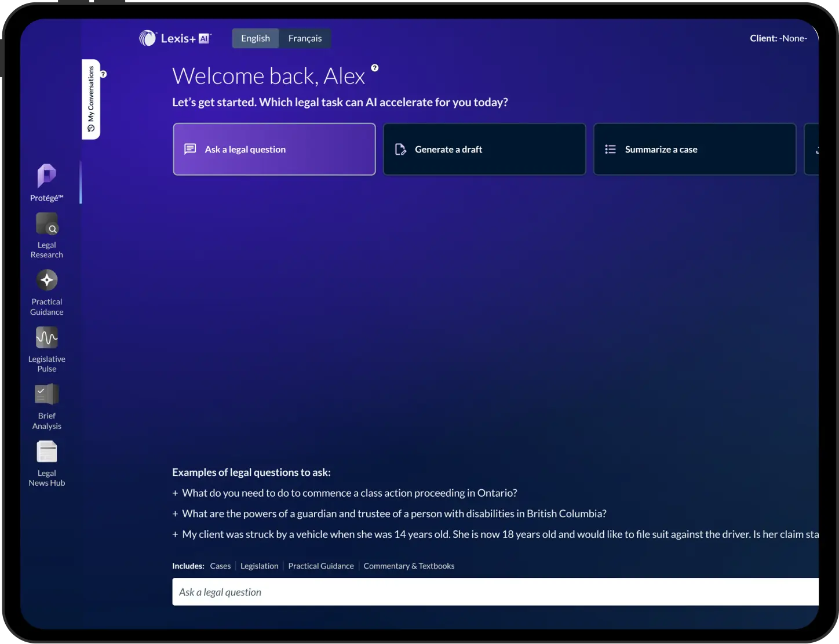Switch language to English
The height and width of the screenshot is (644, 839).
point(256,38)
